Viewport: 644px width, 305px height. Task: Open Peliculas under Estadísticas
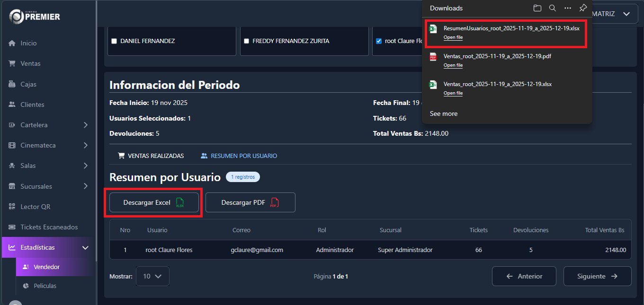click(x=45, y=286)
